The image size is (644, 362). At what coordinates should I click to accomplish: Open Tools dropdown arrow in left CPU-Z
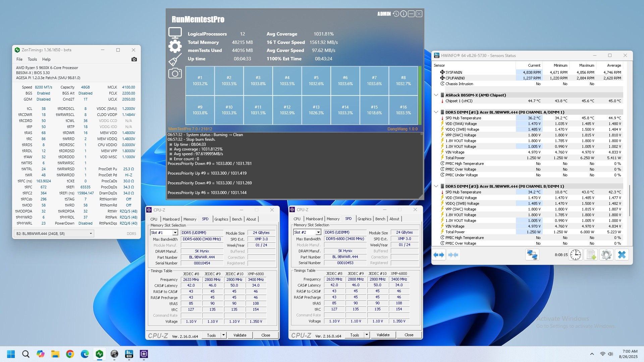223,335
